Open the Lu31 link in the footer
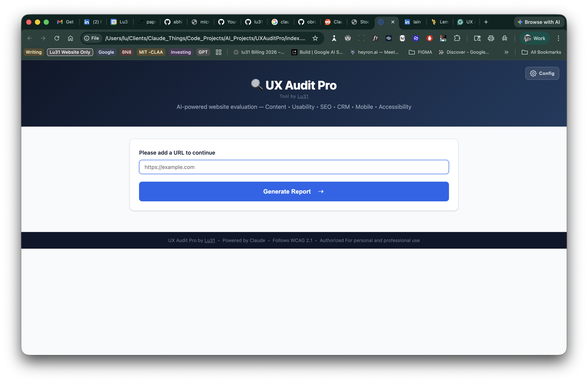The width and height of the screenshot is (588, 383). [210, 240]
